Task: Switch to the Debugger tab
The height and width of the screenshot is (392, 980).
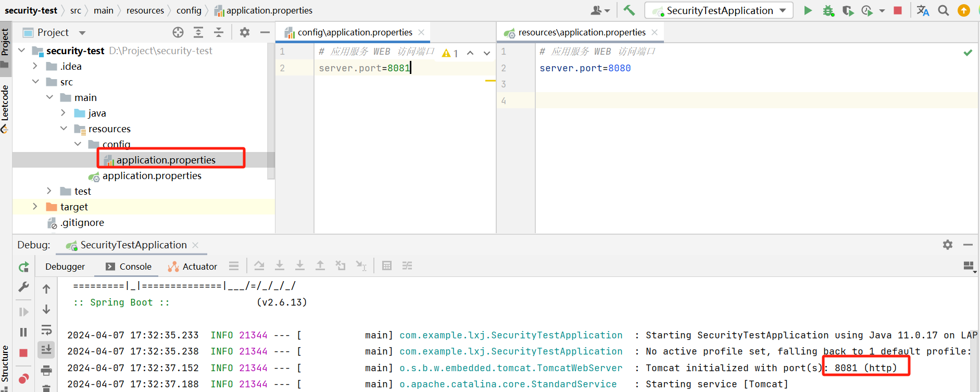Action: pos(65,267)
